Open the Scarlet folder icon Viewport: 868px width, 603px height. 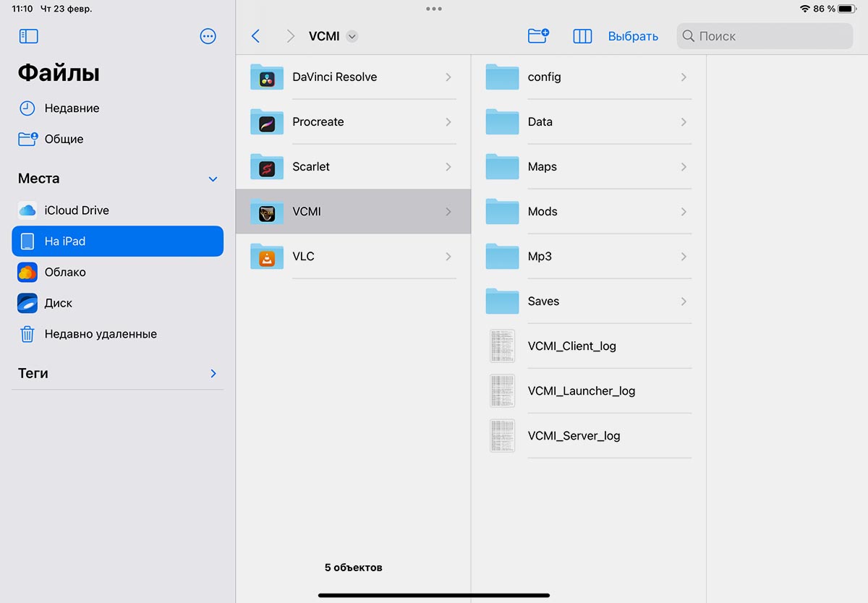[266, 166]
